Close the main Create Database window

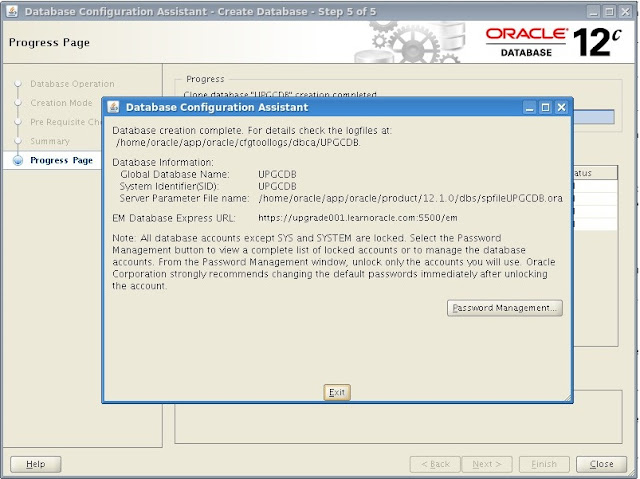[x=625, y=11]
